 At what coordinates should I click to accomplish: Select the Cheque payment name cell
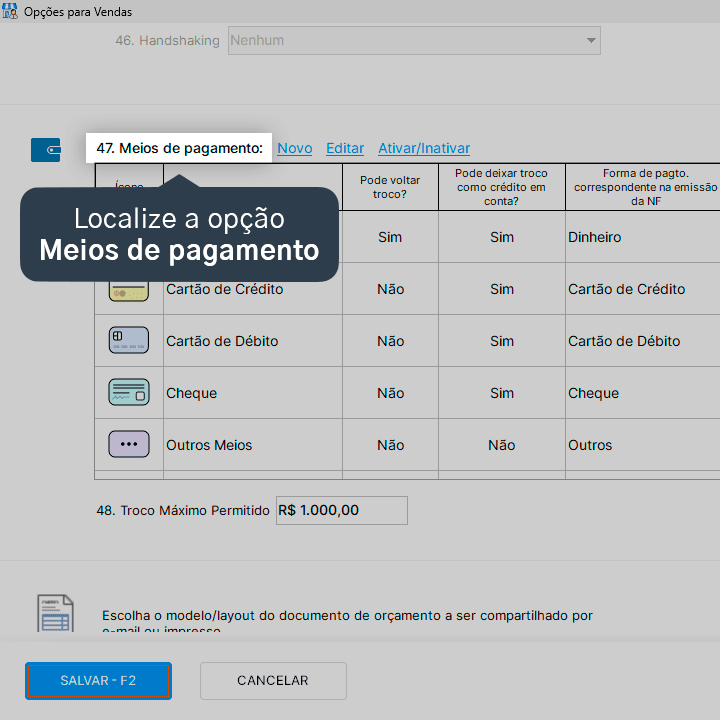253,393
